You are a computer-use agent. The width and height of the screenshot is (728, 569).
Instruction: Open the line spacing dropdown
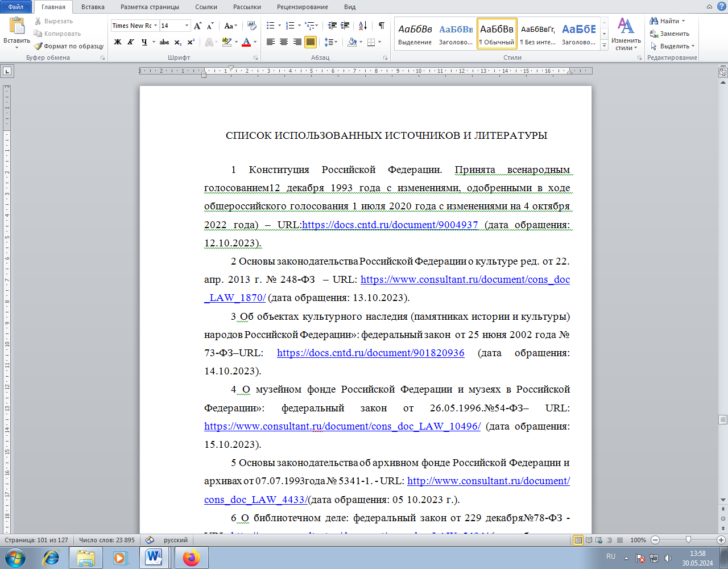330,42
